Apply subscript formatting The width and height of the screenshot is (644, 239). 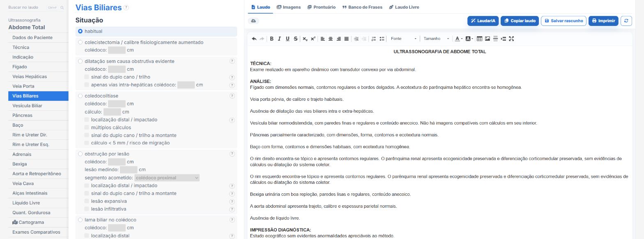(x=305, y=39)
